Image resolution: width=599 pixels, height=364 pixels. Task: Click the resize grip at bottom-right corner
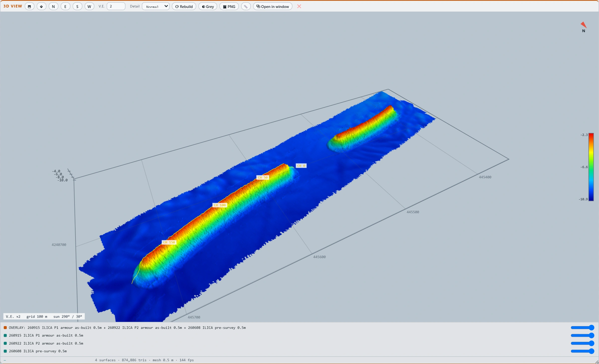click(597, 362)
